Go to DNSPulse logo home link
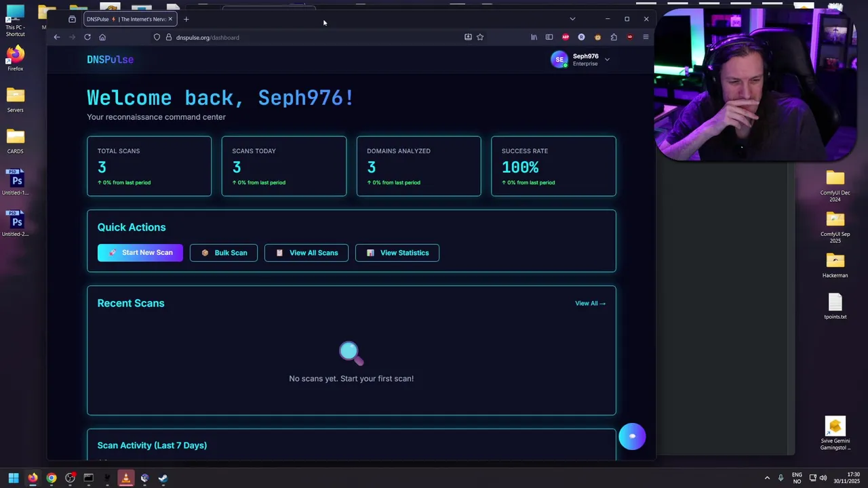The image size is (868, 488). coord(110,60)
